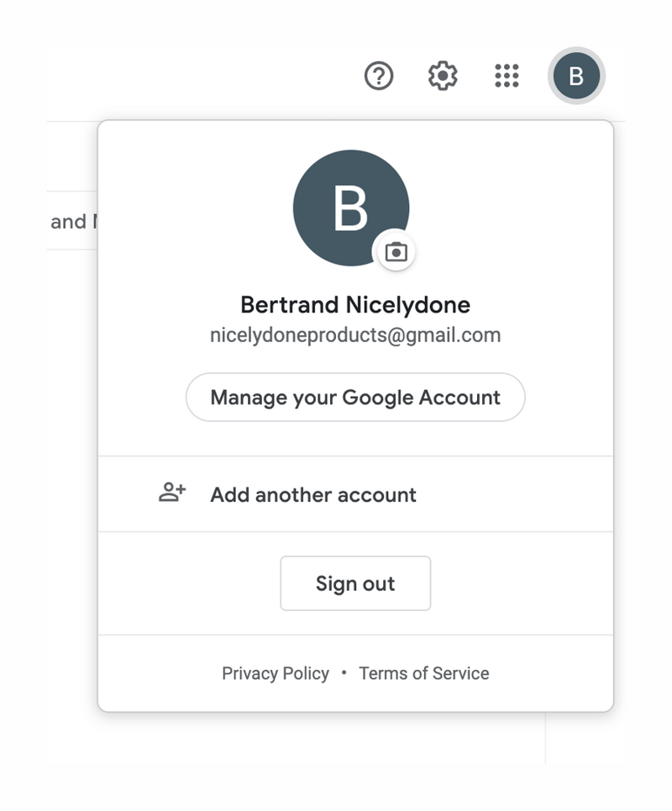
Task: Click the Settings gear icon
Action: click(x=443, y=76)
